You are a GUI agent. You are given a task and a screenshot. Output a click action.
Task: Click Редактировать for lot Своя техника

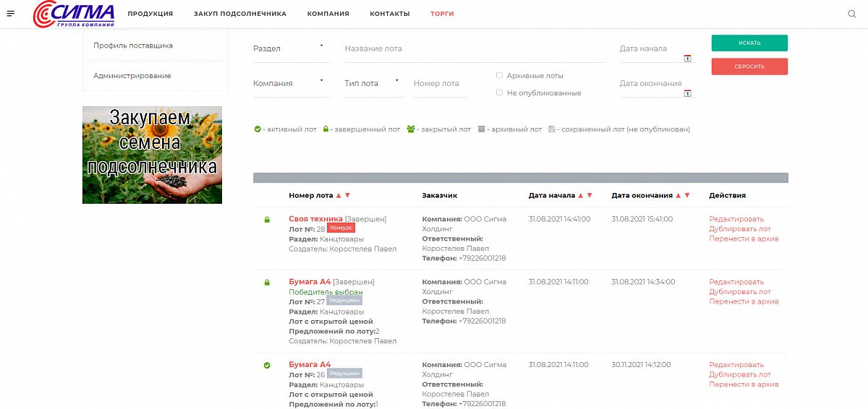click(736, 219)
